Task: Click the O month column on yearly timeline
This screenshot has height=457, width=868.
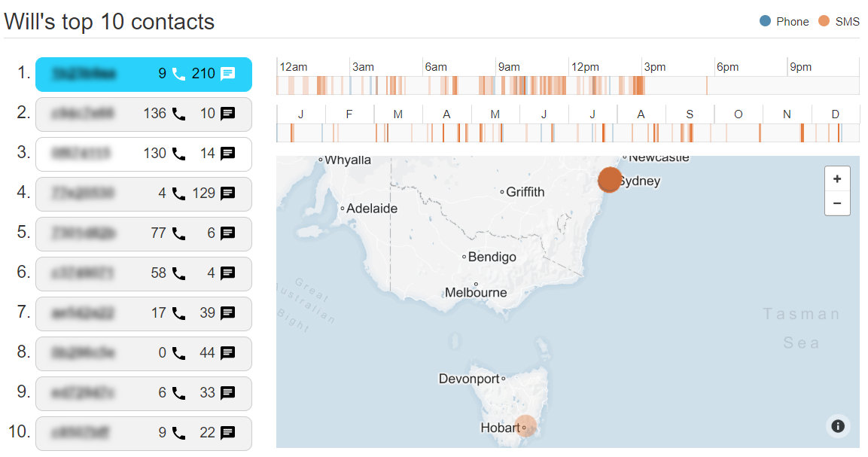Action: [738, 114]
